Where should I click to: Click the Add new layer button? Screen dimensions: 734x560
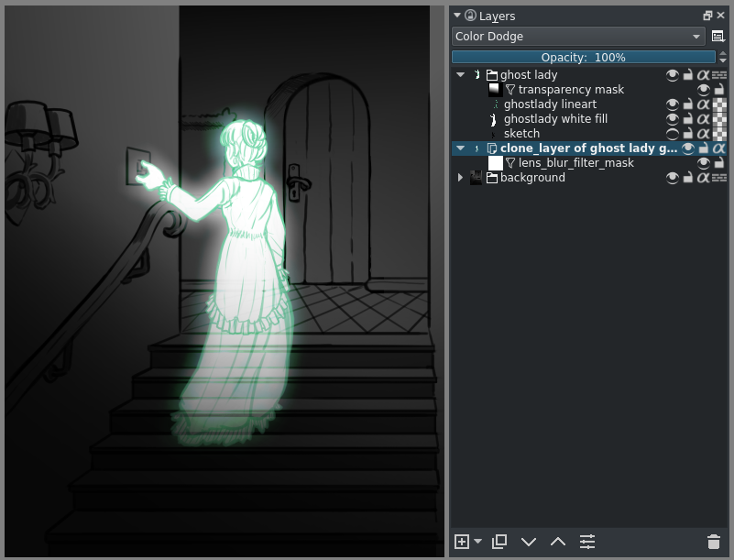[462, 542]
